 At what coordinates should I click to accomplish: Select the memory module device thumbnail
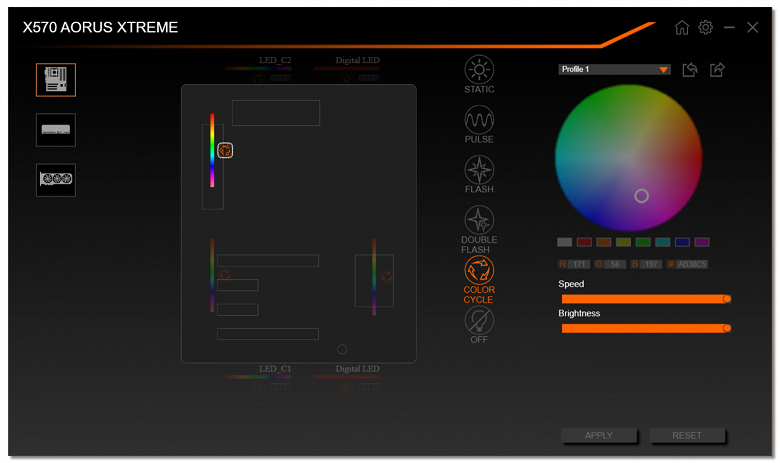[x=56, y=130]
